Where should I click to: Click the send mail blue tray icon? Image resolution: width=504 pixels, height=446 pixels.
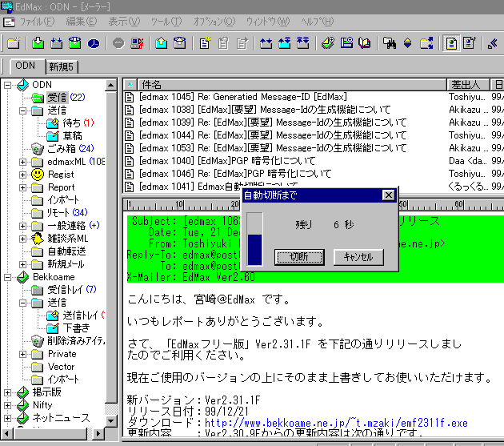pyautogui.click(x=161, y=42)
